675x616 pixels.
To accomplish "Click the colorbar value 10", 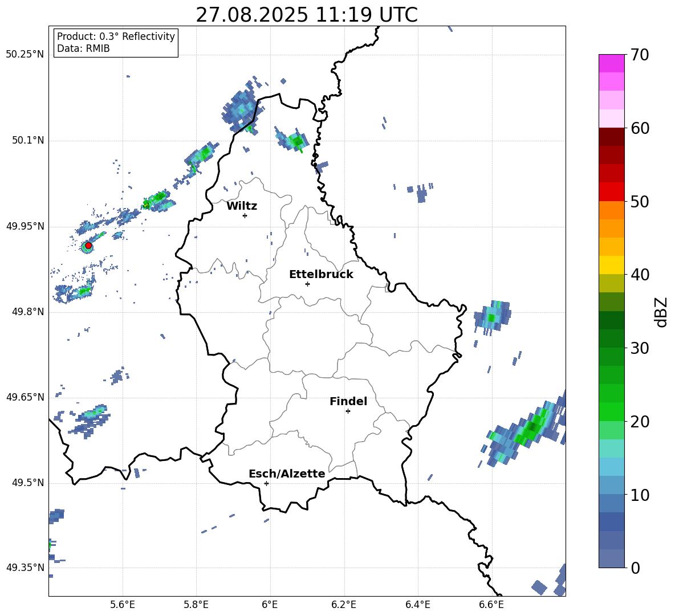I will (640, 495).
